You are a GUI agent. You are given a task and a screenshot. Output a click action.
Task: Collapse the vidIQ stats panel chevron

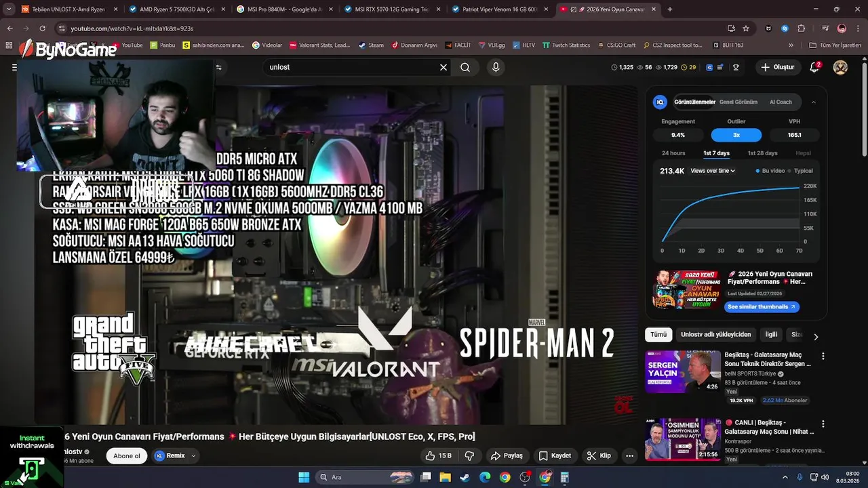coord(814,102)
